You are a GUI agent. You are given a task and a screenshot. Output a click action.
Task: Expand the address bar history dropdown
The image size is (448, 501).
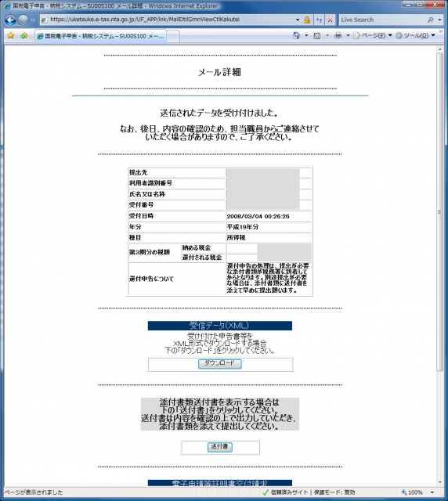point(298,20)
